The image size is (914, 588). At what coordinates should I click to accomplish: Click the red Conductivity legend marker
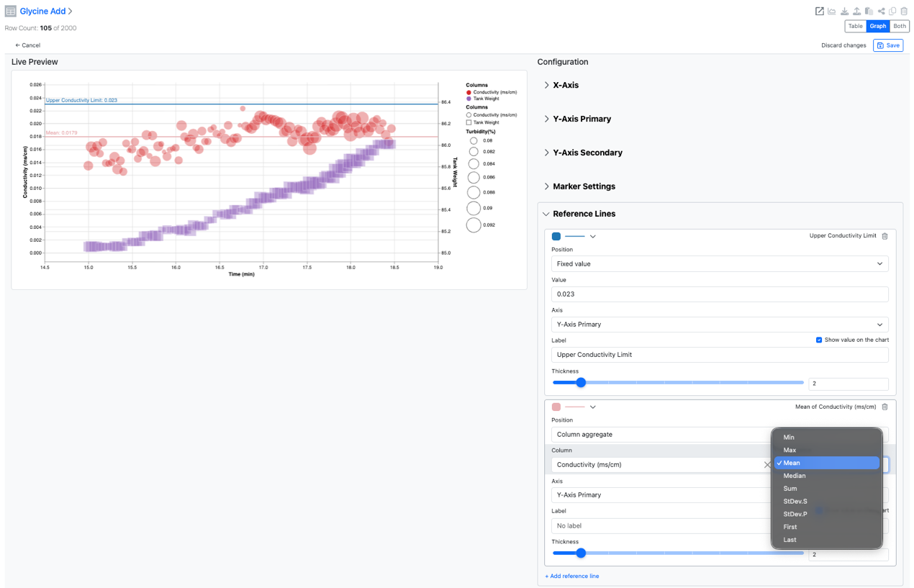click(469, 93)
